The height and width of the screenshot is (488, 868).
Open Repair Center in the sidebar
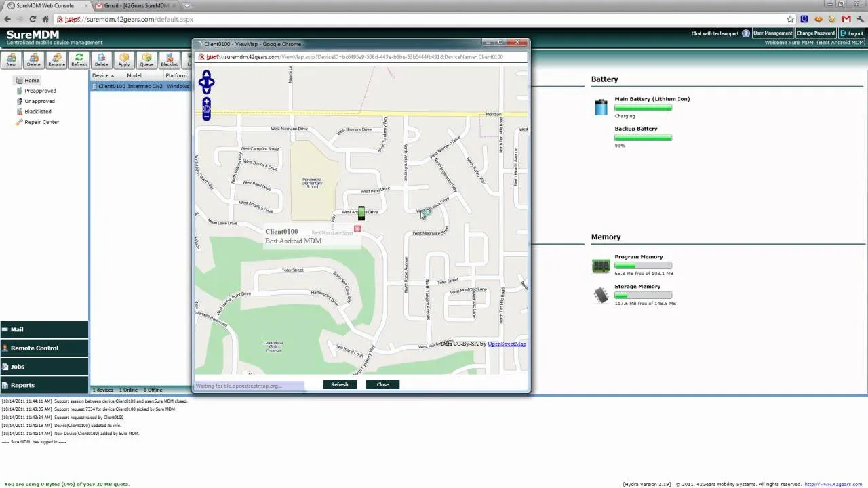pos(42,122)
